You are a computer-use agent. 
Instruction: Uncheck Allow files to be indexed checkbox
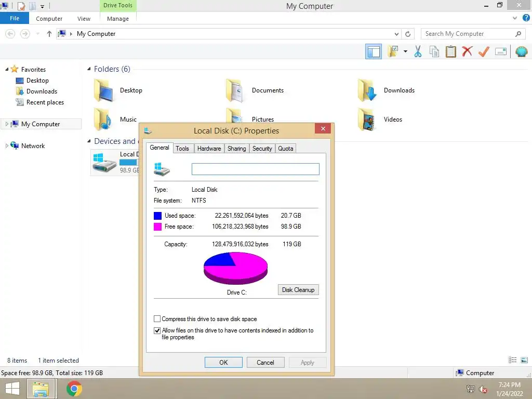[157, 330]
